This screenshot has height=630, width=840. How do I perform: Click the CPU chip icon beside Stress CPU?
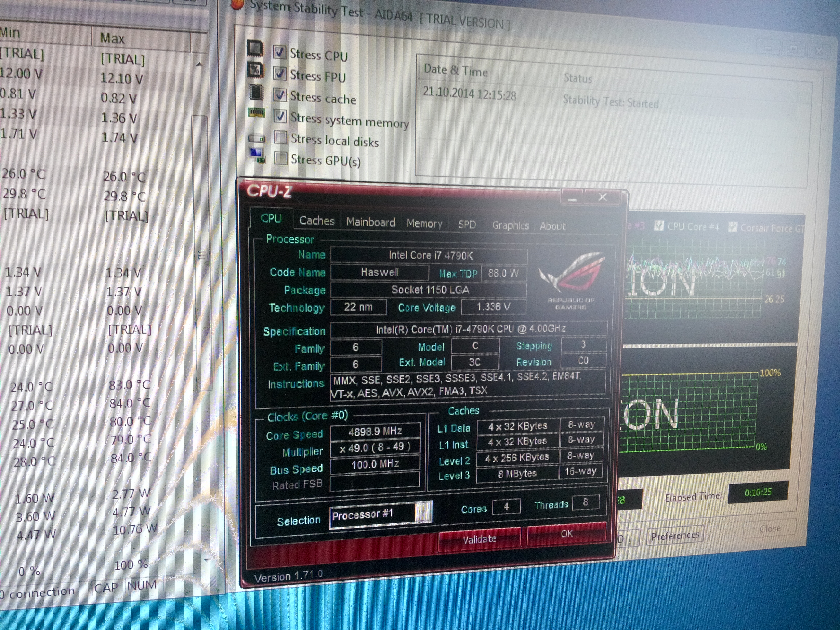pyautogui.click(x=255, y=49)
